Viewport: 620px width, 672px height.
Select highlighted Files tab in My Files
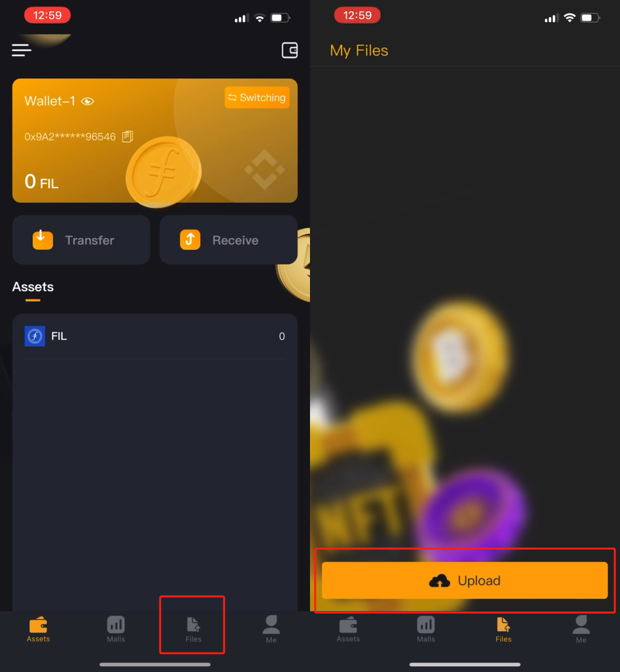(504, 629)
